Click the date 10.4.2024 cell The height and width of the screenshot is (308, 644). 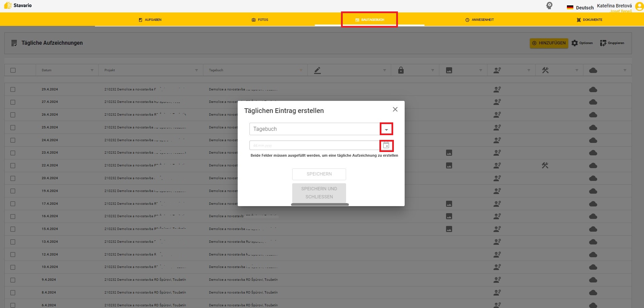click(50, 267)
